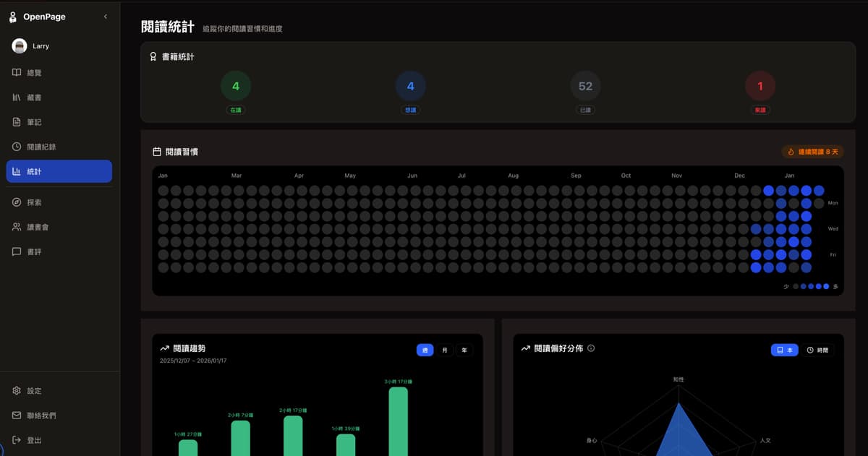Switch reading trend to 年 view
Image resolution: width=868 pixels, height=456 pixels.
tap(464, 350)
